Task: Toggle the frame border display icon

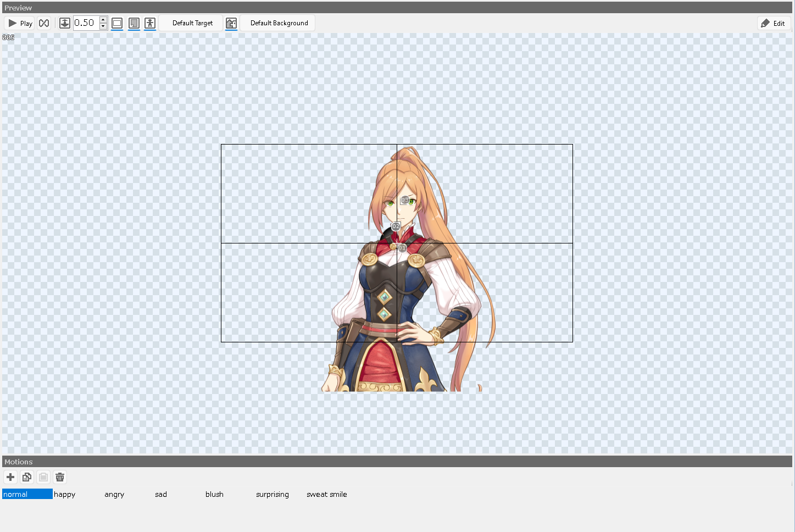Action: (x=116, y=23)
